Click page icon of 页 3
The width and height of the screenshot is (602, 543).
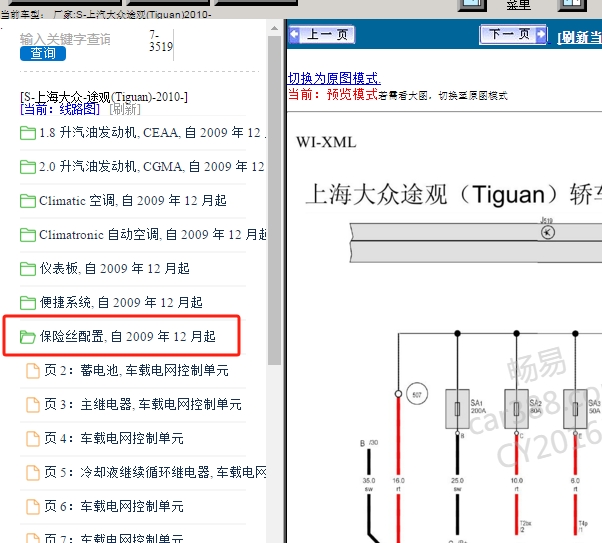pyautogui.click(x=33, y=404)
